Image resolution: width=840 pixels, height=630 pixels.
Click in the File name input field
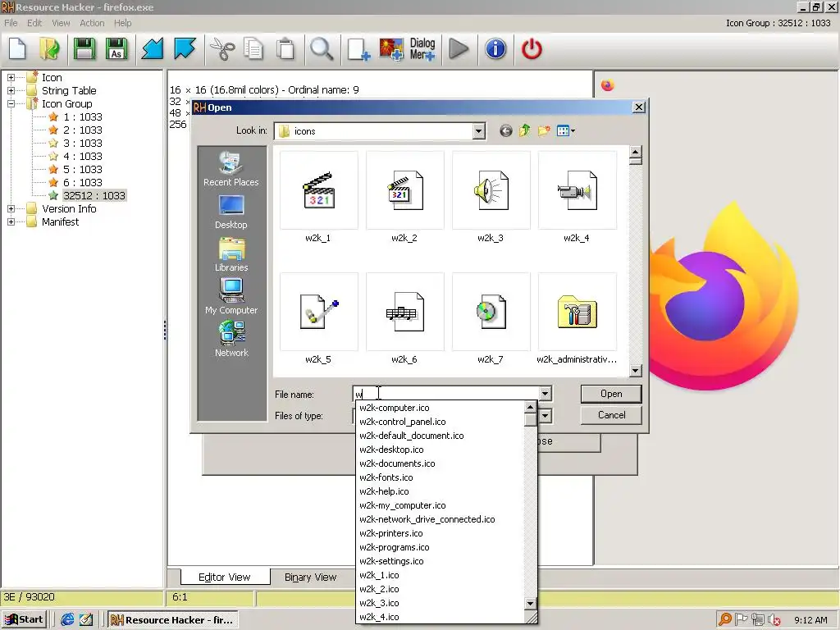[x=445, y=394]
